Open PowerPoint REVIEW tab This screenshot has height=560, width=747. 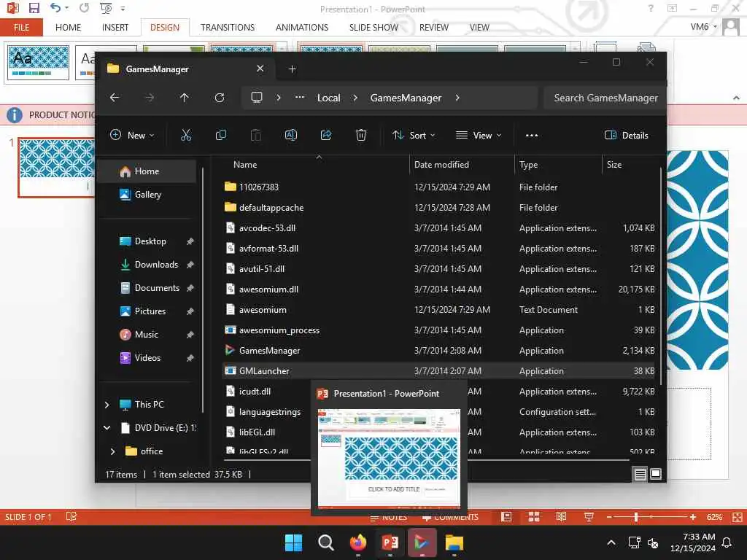click(x=433, y=28)
